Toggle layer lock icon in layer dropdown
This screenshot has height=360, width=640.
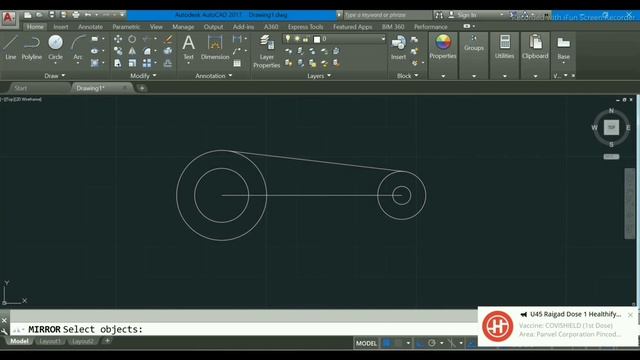pyautogui.click(x=306, y=39)
